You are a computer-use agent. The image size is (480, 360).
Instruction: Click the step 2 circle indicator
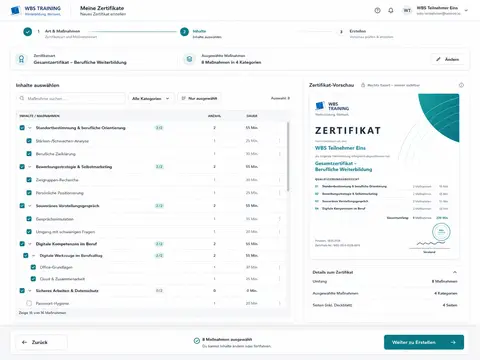pos(184,32)
